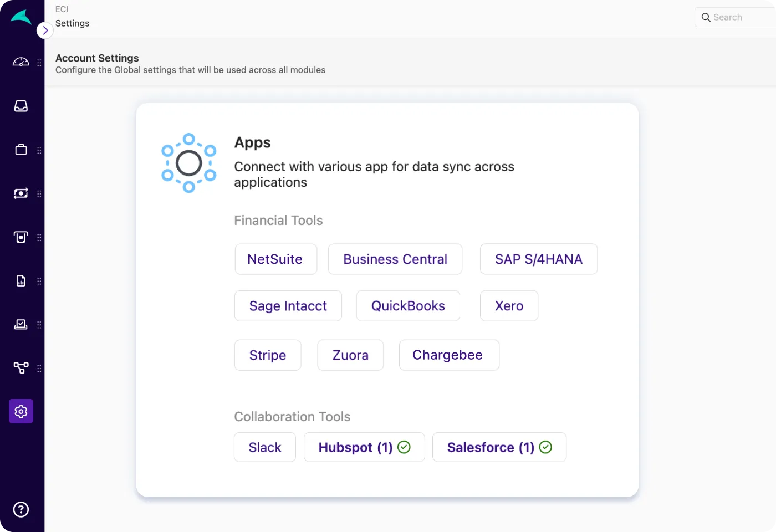This screenshot has width=776, height=532.
Task: Open Hubspot (1) connected app
Action: (364, 447)
